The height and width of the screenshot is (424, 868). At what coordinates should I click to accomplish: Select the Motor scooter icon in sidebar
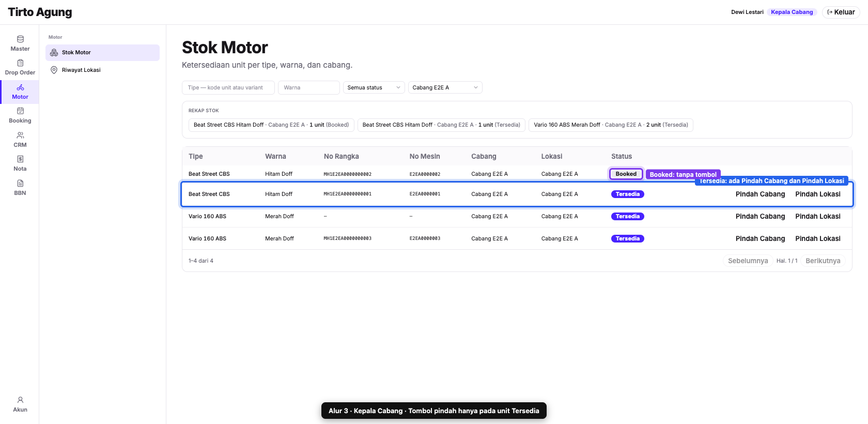click(x=20, y=87)
